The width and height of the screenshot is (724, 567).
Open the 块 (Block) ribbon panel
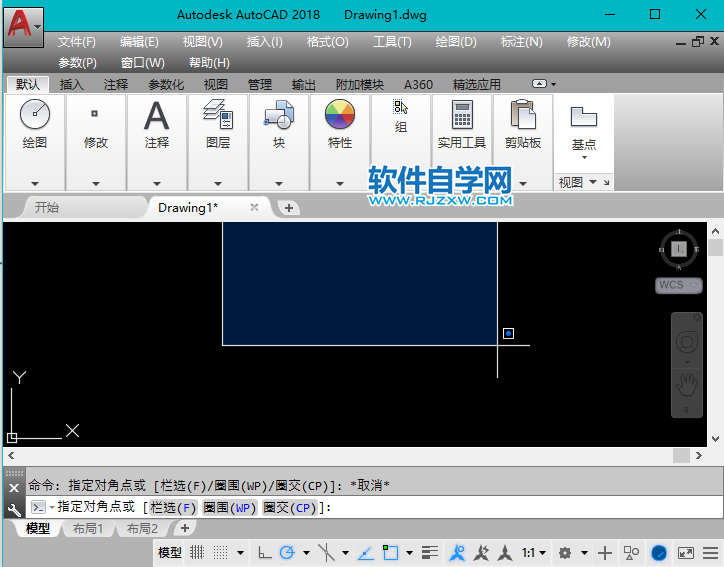tap(278, 124)
